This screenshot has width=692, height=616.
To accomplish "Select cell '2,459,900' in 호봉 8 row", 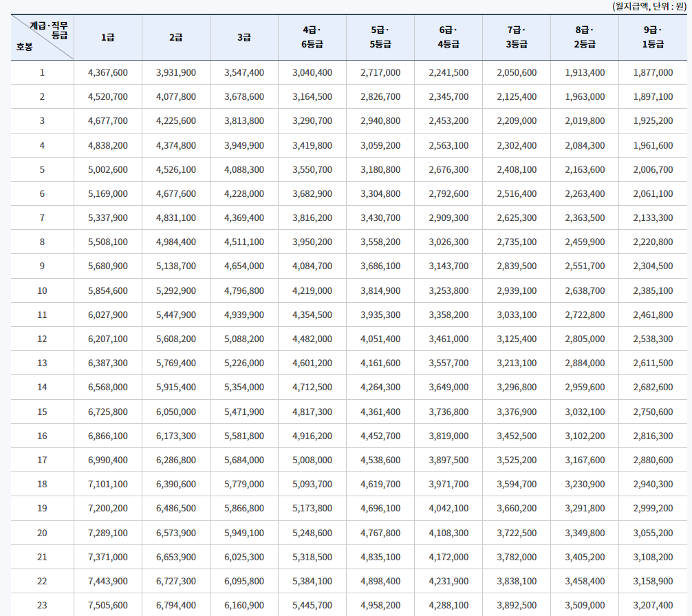I will (585, 242).
